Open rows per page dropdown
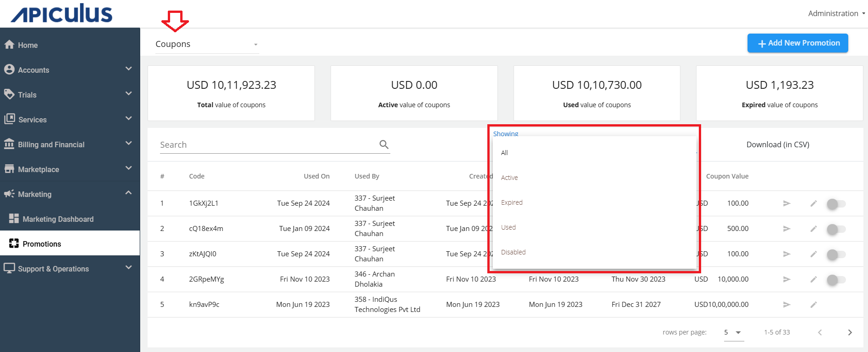This screenshot has height=352, width=868. 733,332
